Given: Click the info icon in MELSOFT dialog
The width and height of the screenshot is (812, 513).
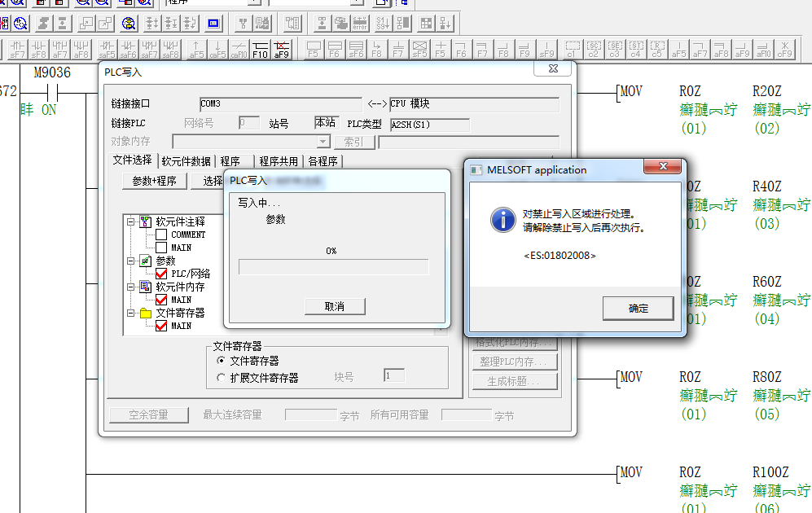Looking at the screenshot, I should coord(502,219).
